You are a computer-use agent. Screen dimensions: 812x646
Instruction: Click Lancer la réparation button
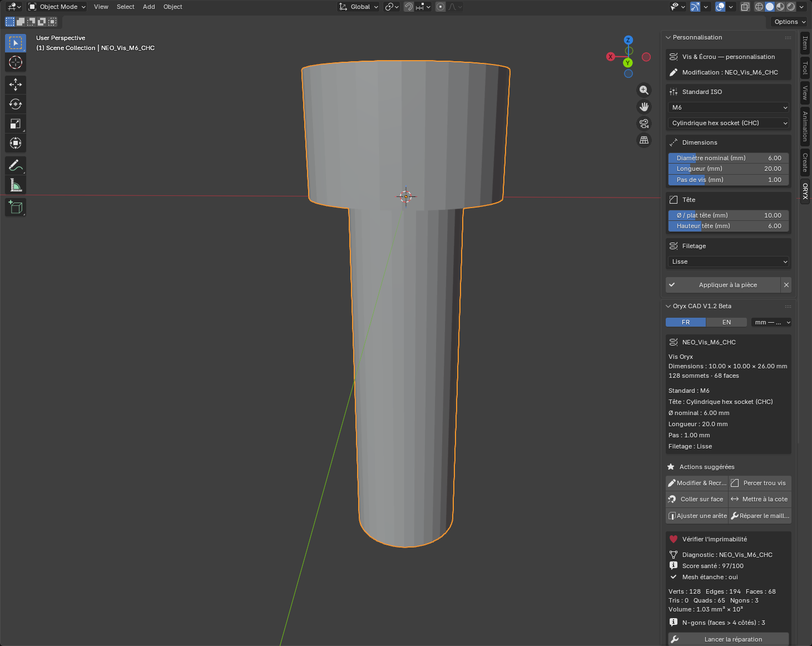[x=729, y=639]
